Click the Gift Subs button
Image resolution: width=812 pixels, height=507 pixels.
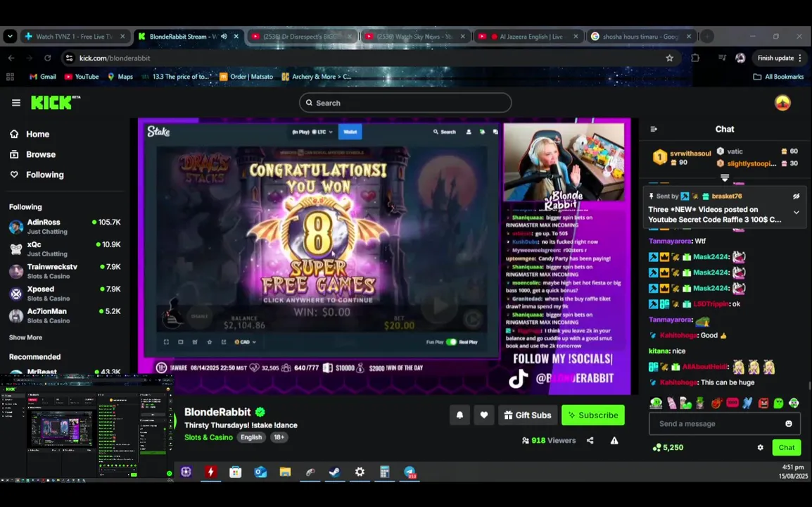click(x=528, y=415)
